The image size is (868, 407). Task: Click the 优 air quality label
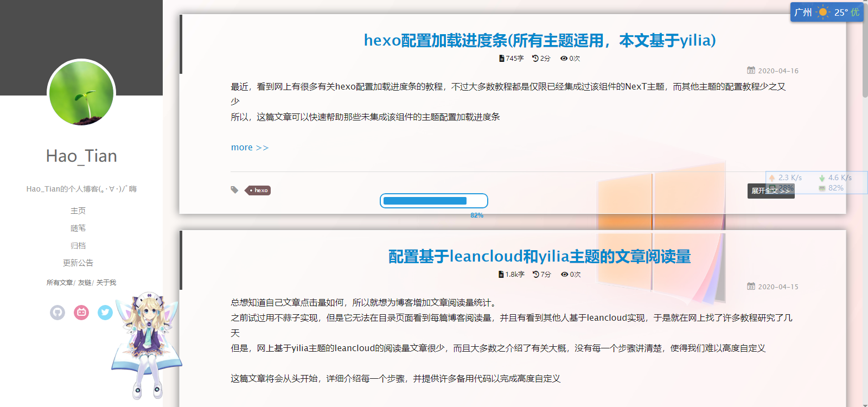pos(855,12)
